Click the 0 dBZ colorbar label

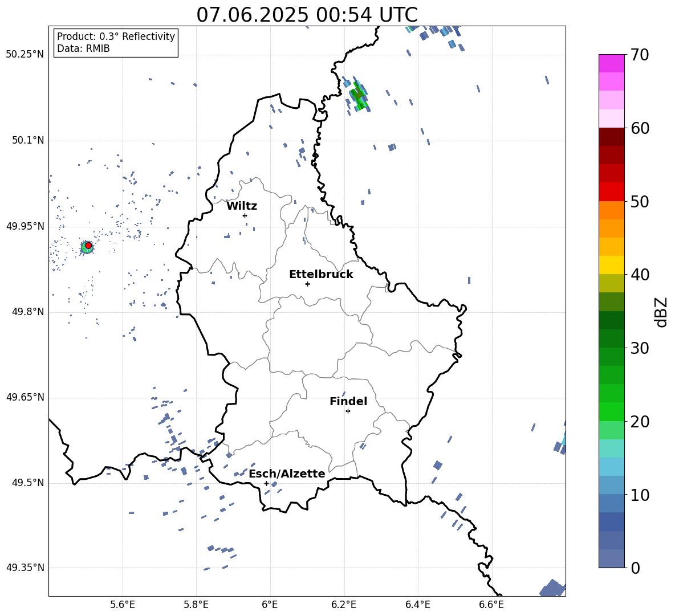click(x=635, y=568)
